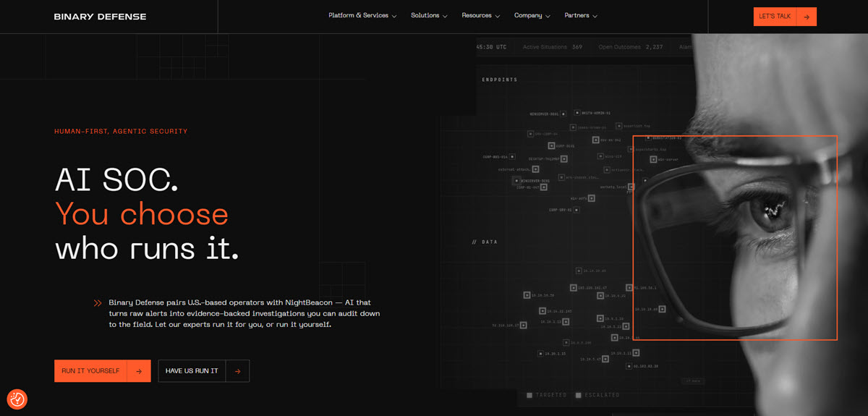Image resolution: width=868 pixels, height=416 pixels.
Task: Expand the Company chevron
Action: click(x=548, y=17)
